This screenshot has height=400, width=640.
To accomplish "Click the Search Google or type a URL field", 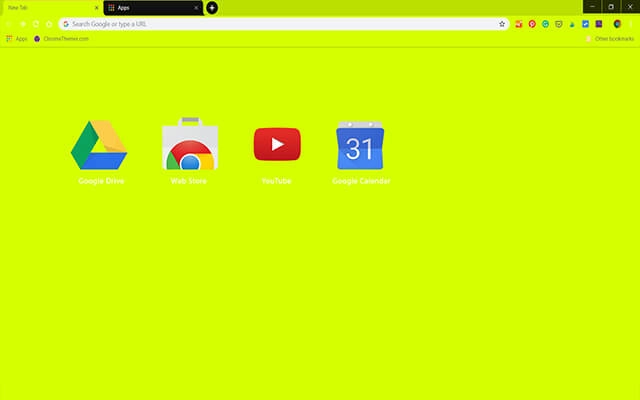I will pyautogui.click(x=284, y=24).
